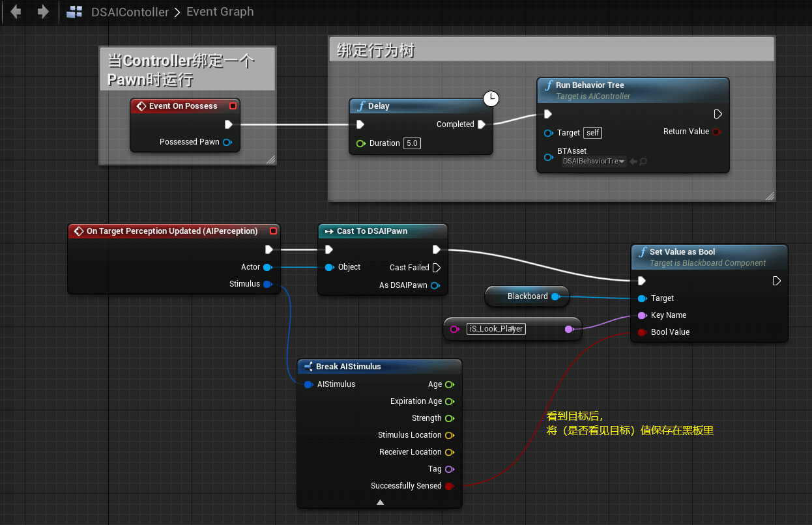This screenshot has width=812, height=525.
Task: Go forward with the right navigation arrow
Action: click(x=43, y=12)
